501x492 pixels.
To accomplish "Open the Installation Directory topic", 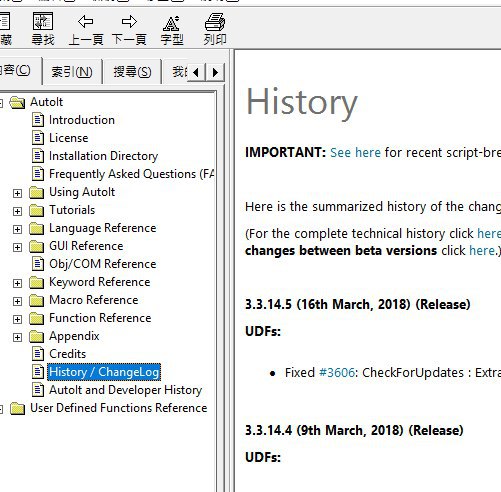I will [x=103, y=156].
